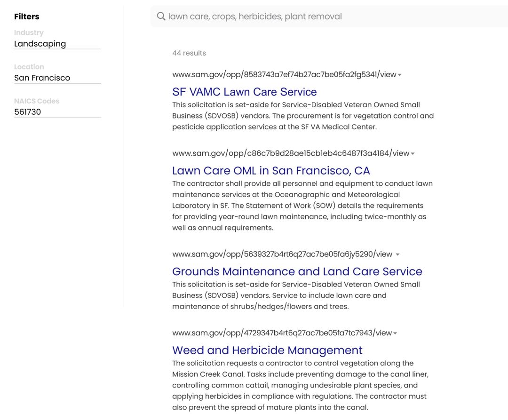Expand the chevron next to the Lawn Care OML URL
This screenshot has width=508, height=420.
click(x=413, y=153)
